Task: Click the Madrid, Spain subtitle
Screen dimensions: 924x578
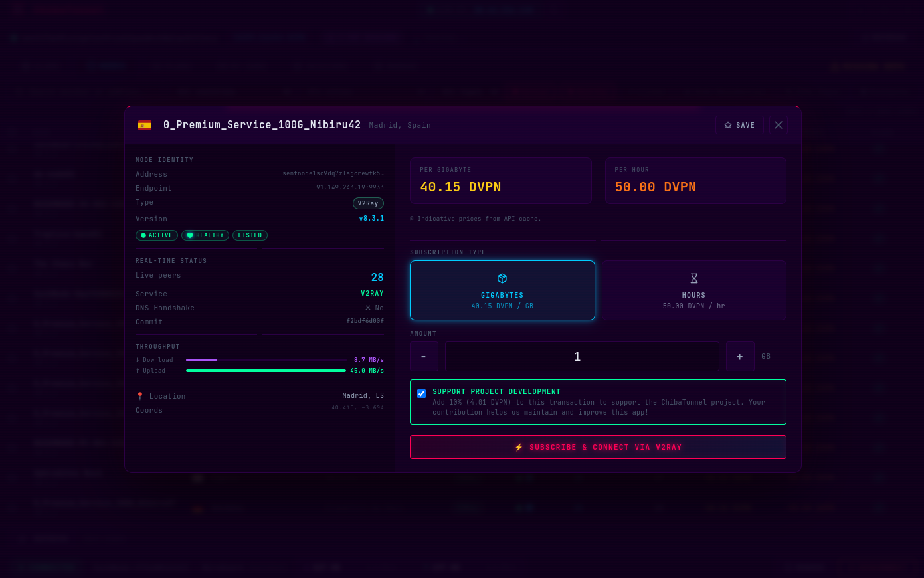Action: pos(400,126)
